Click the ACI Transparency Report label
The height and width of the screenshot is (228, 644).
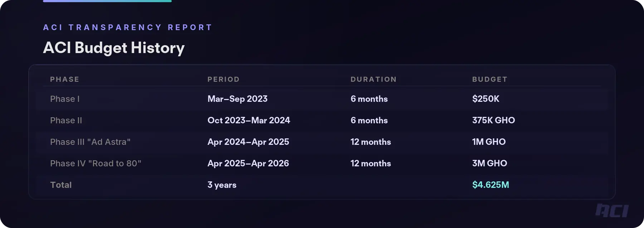pyautogui.click(x=128, y=27)
